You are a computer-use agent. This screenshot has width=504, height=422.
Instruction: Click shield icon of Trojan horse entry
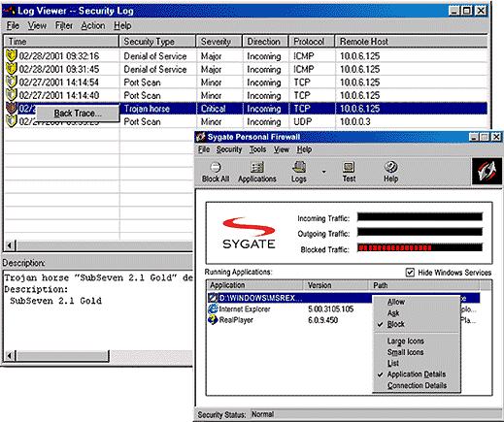pyautogui.click(x=12, y=108)
